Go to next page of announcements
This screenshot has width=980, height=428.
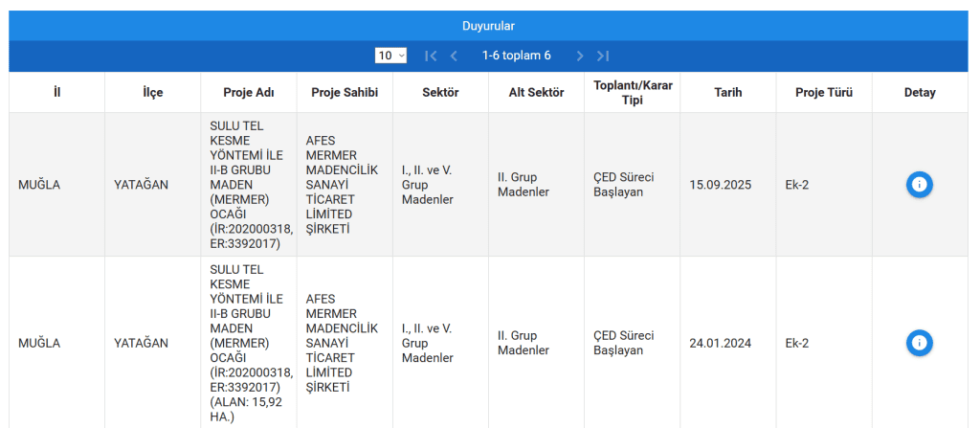580,56
